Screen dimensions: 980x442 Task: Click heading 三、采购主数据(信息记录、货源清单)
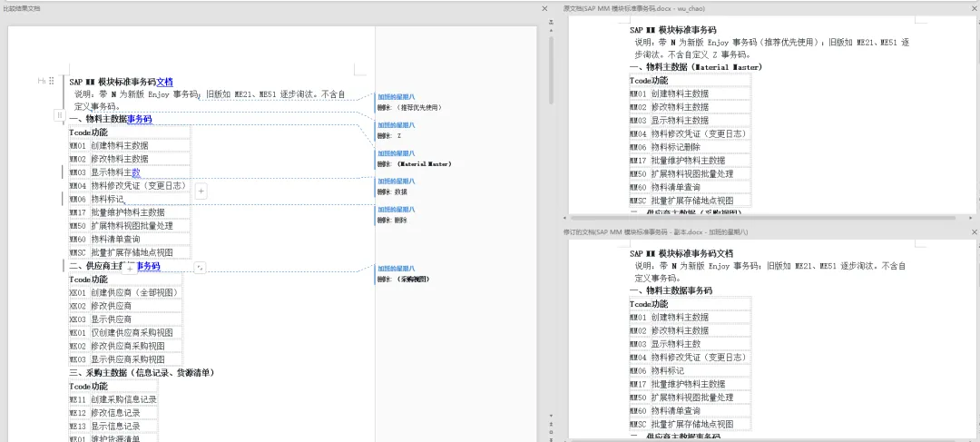click(142, 373)
